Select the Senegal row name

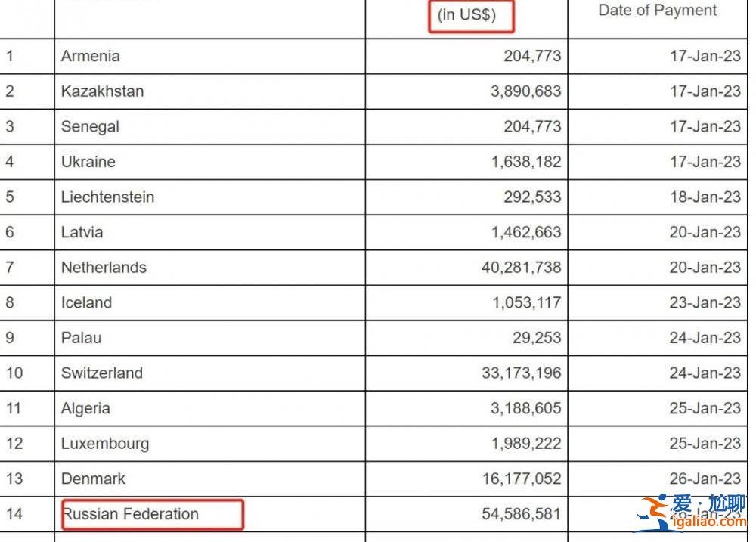[90, 126]
